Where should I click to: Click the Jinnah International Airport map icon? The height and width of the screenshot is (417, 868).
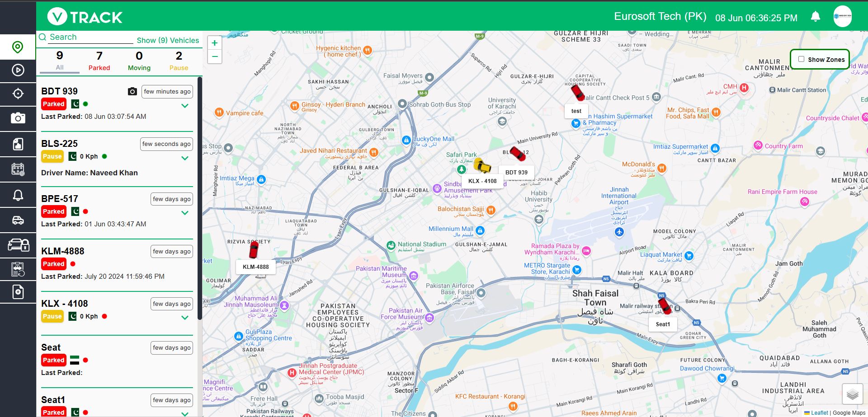click(619, 232)
